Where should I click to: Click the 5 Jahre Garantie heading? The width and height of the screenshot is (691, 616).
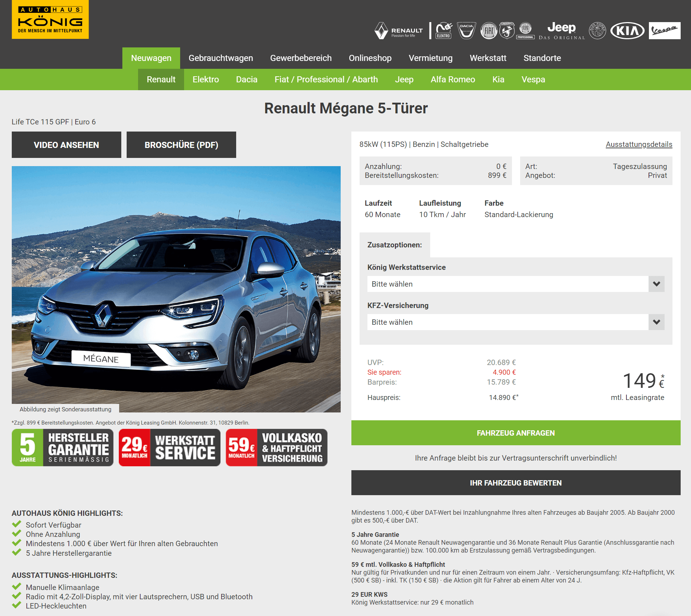375,535
